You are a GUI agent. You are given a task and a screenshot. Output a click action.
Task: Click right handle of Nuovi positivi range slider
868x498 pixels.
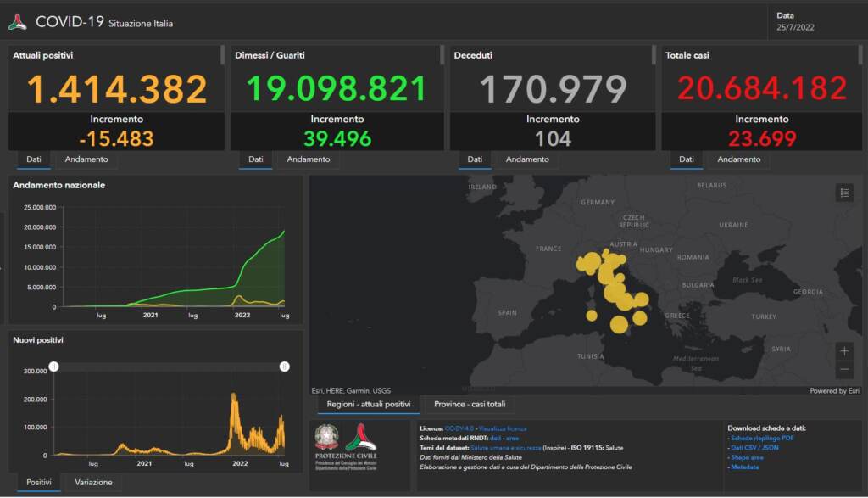(285, 367)
